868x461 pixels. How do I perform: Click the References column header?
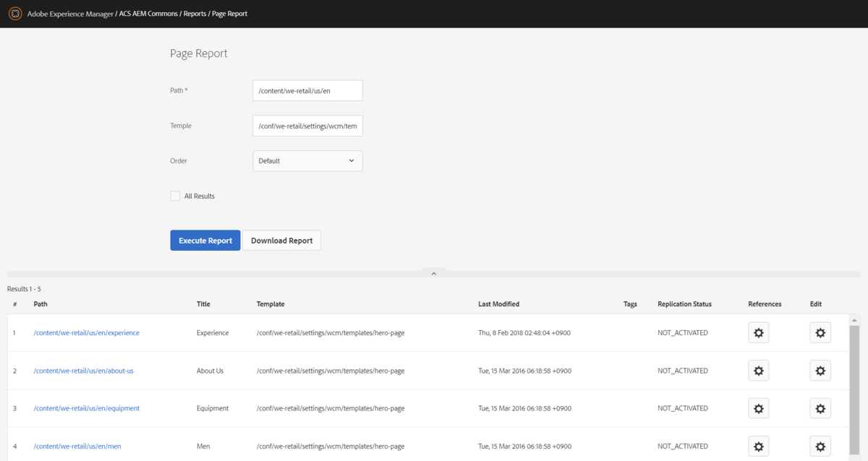click(765, 304)
